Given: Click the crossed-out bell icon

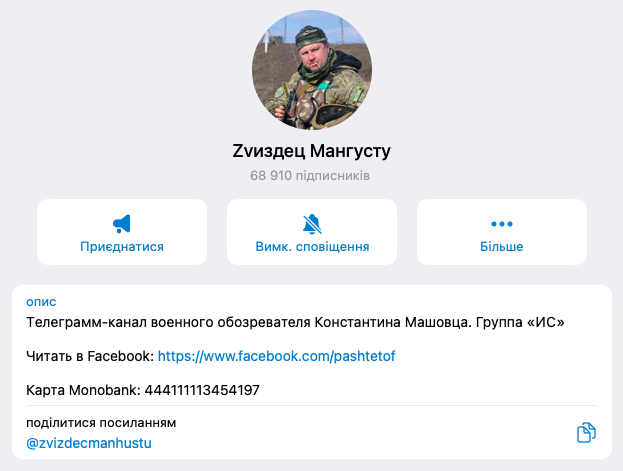Looking at the screenshot, I should pyautogui.click(x=312, y=223).
